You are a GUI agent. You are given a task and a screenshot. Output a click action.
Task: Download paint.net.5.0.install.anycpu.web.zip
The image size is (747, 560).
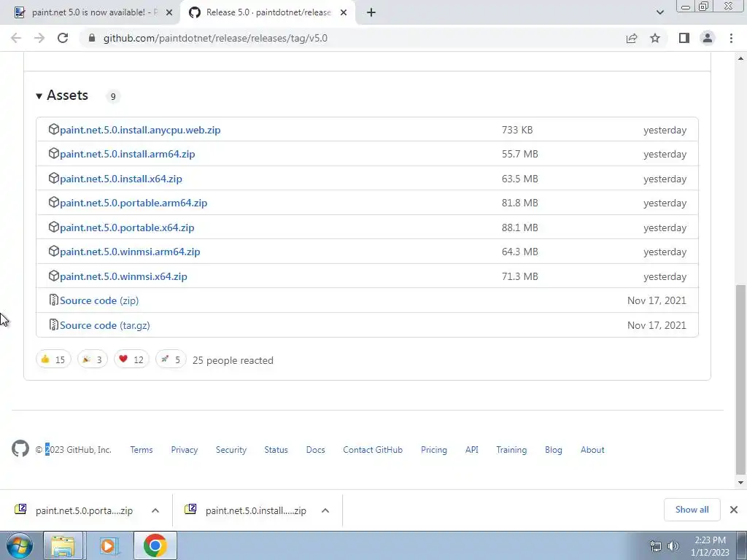point(140,130)
